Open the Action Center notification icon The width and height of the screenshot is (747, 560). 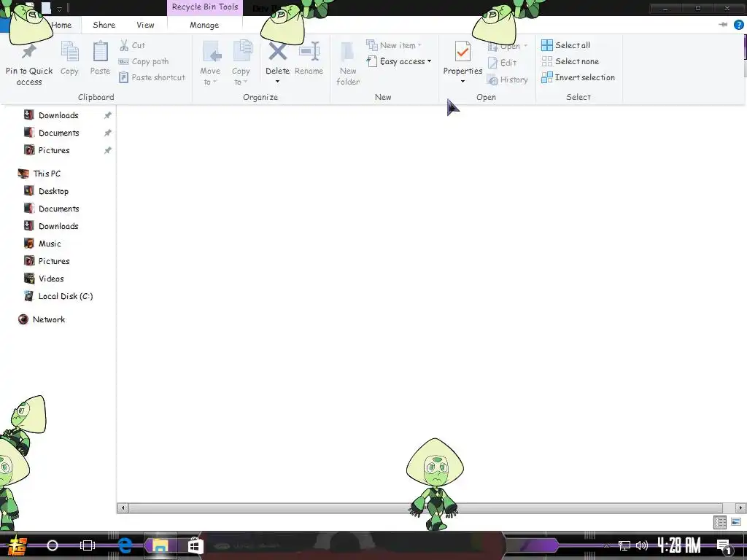point(724,545)
